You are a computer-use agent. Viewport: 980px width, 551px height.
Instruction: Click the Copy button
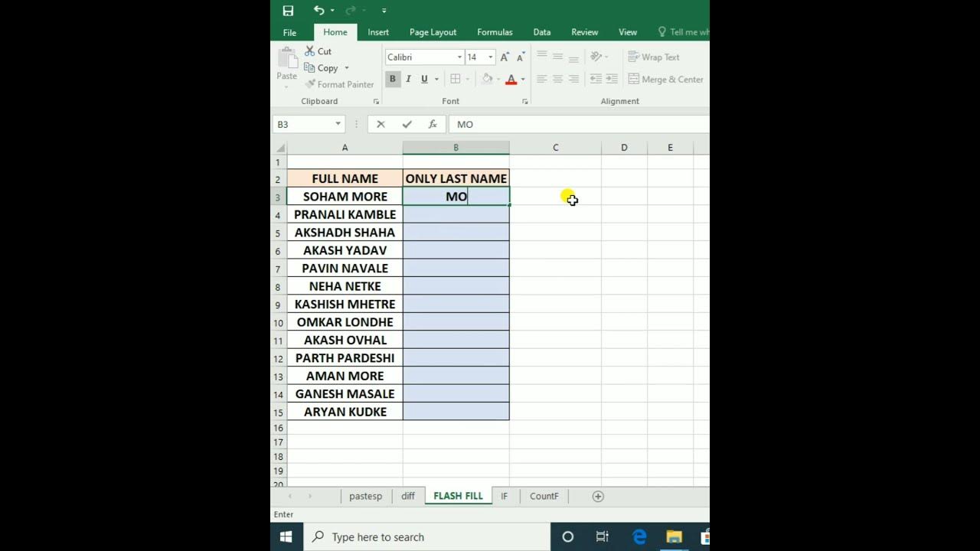(x=322, y=68)
